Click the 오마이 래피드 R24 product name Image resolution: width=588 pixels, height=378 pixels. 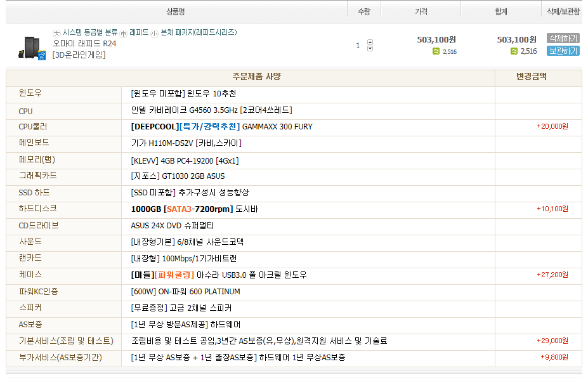point(84,44)
